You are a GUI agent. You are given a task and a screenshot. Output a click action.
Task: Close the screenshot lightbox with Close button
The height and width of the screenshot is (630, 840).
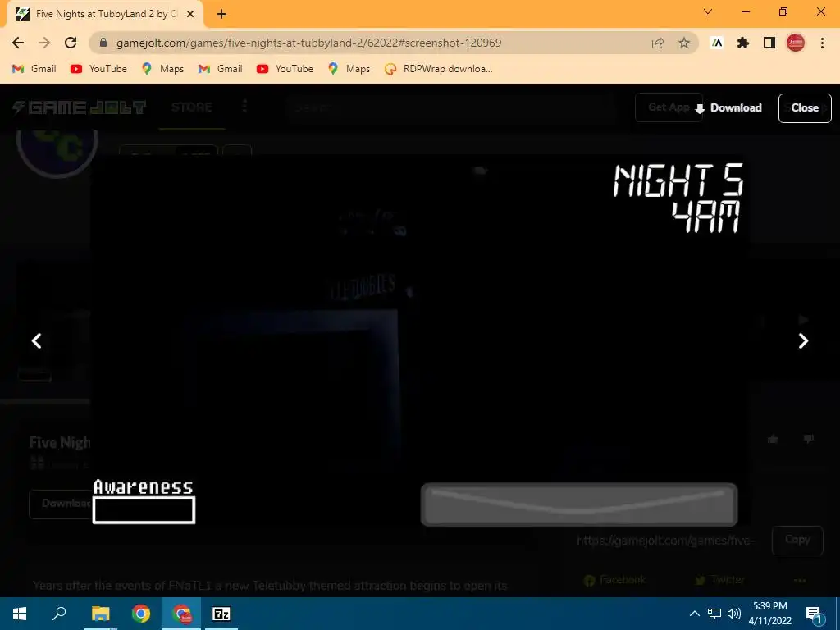pos(805,107)
